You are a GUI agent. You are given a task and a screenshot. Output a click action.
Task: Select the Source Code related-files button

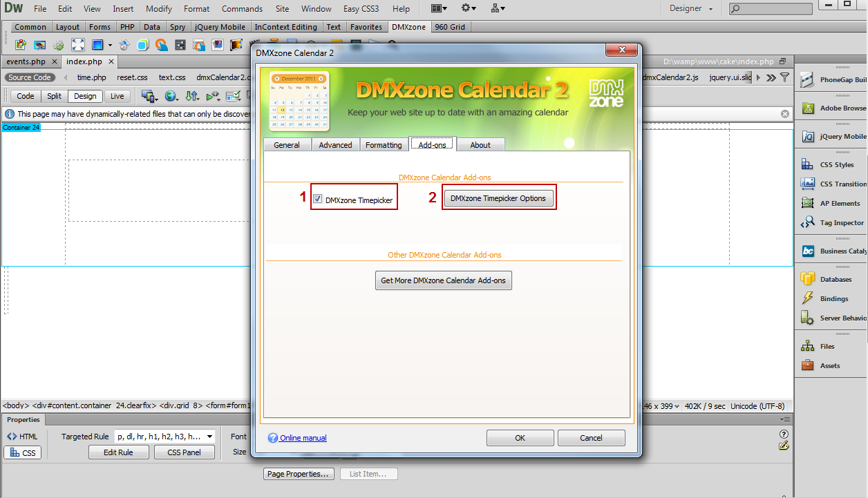(30, 77)
